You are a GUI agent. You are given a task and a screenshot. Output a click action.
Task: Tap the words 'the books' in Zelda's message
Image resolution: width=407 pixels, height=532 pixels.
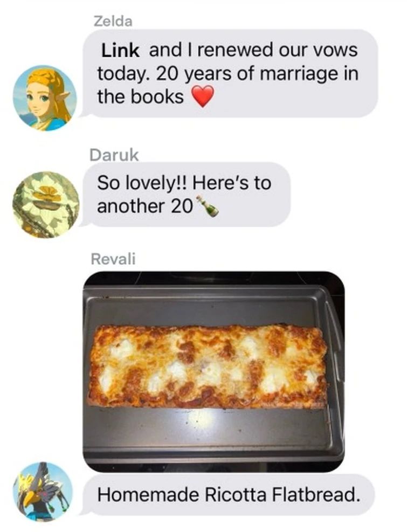(x=141, y=96)
